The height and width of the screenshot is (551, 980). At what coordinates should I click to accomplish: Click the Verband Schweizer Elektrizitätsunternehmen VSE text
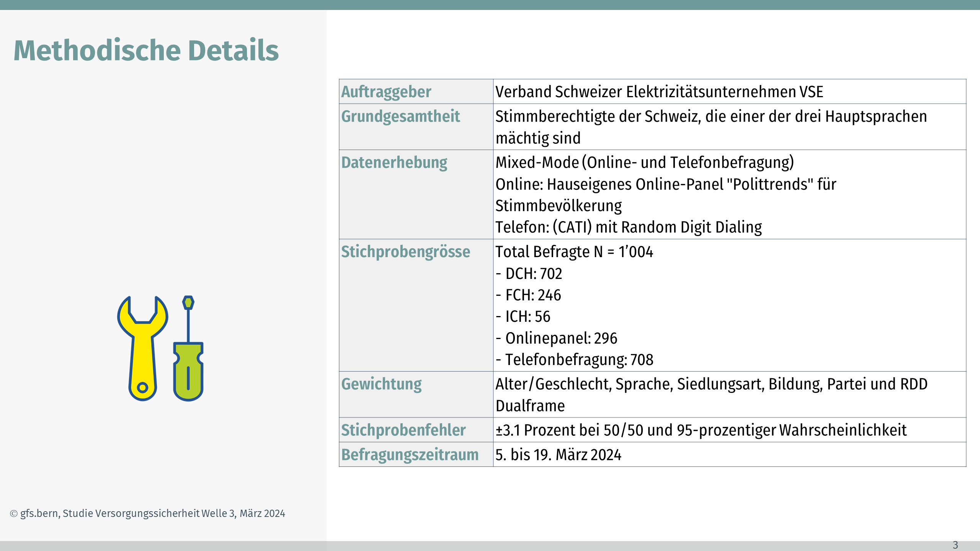(659, 92)
